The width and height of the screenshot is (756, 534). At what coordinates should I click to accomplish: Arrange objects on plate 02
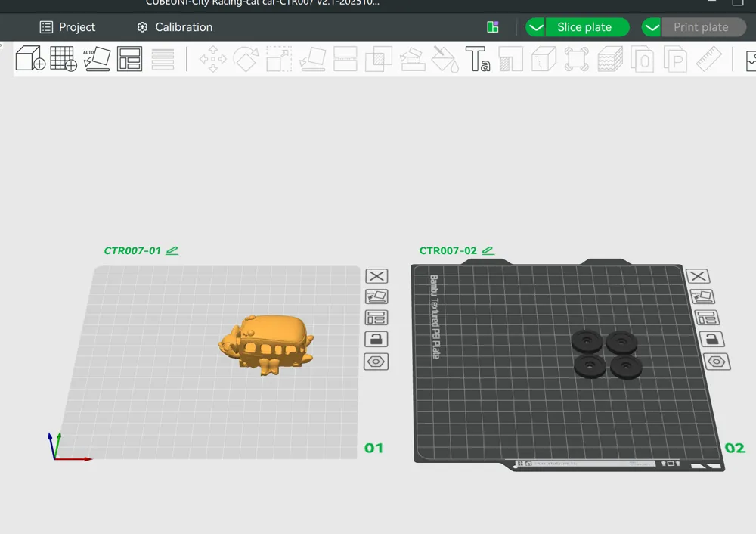point(707,318)
